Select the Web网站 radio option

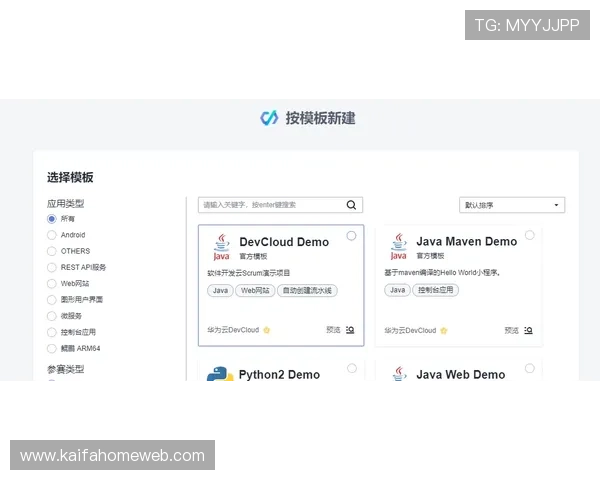[x=52, y=284]
